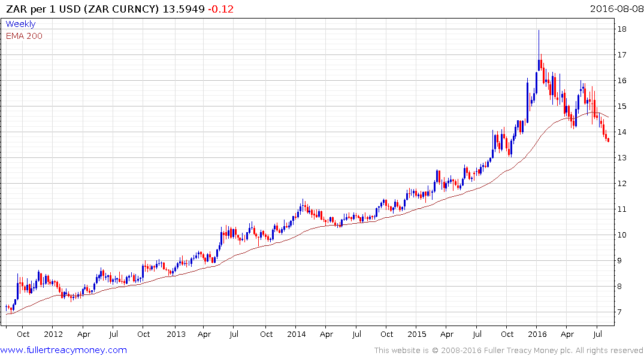Image resolution: width=644 pixels, height=359 pixels.
Task: Click the date 2016-08-08
Action: pyautogui.click(x=616, y=8)
